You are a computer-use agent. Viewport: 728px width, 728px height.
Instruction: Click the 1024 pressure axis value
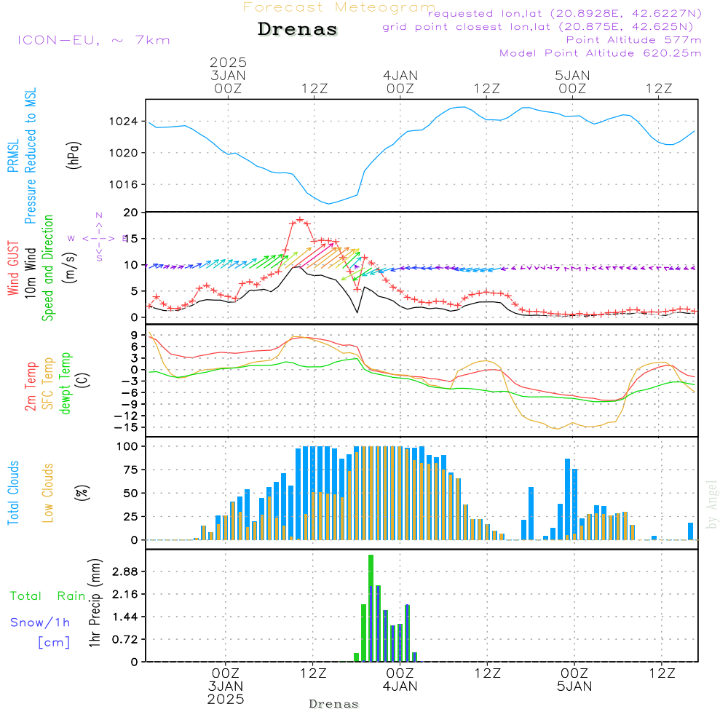(124, 122)
